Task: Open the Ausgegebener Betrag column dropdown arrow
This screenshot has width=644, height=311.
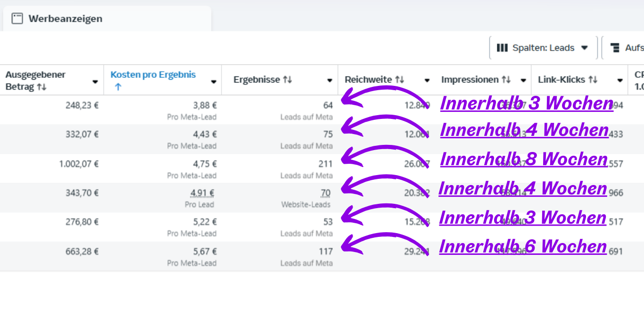Action: click(95, 81)
